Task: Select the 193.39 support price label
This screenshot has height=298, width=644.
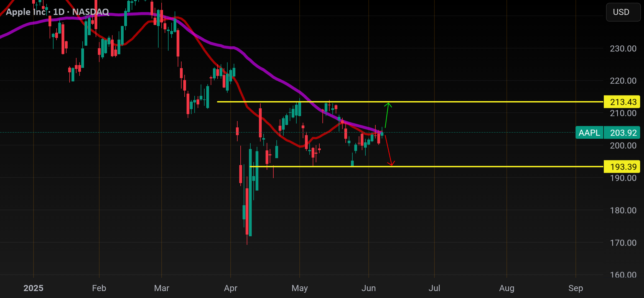Action: click(622, 167)
